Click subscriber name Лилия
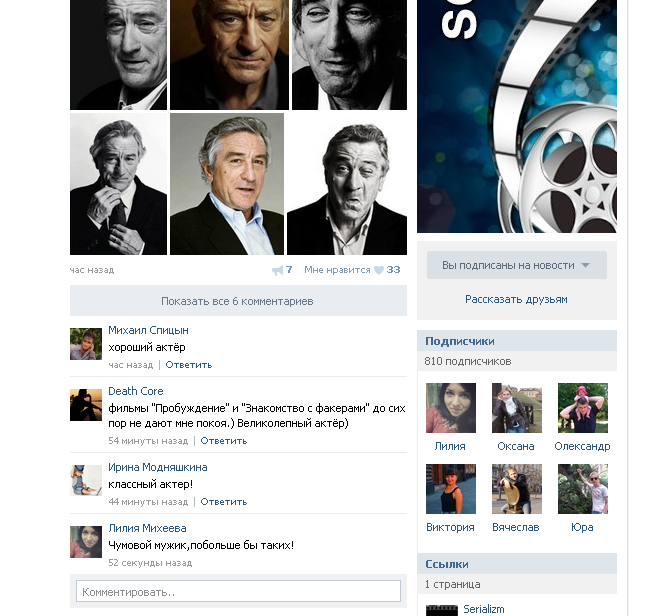Viewport: 653px width, 616px height. [x=450, y=446]
